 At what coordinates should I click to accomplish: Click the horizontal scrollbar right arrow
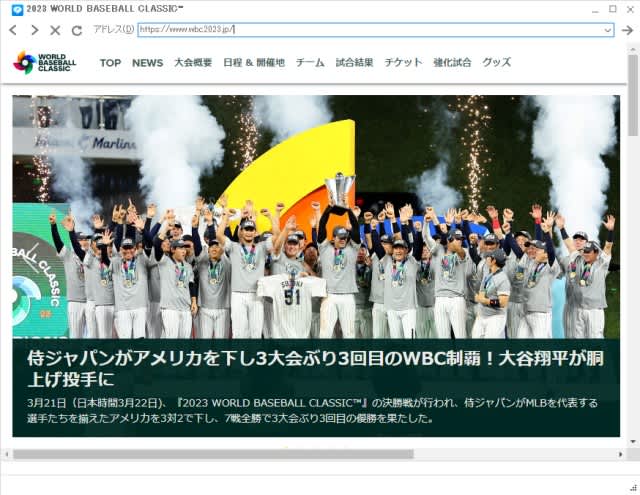coord(621,454)
